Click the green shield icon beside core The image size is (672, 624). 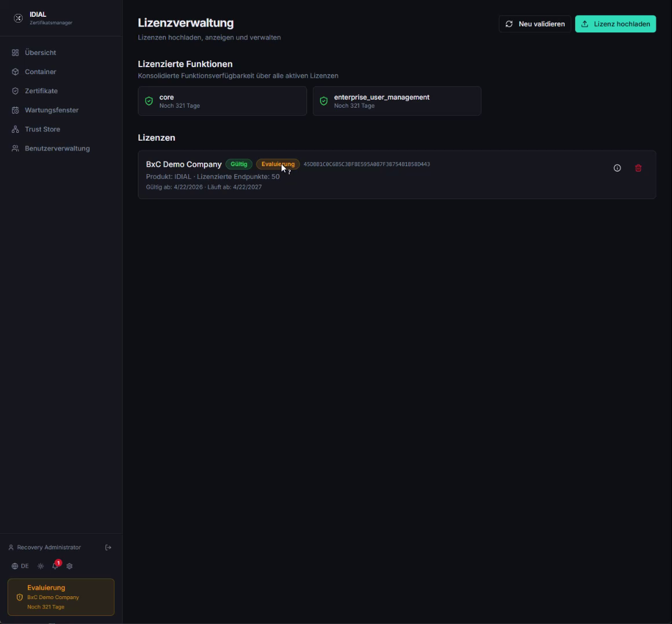point(149,101)
